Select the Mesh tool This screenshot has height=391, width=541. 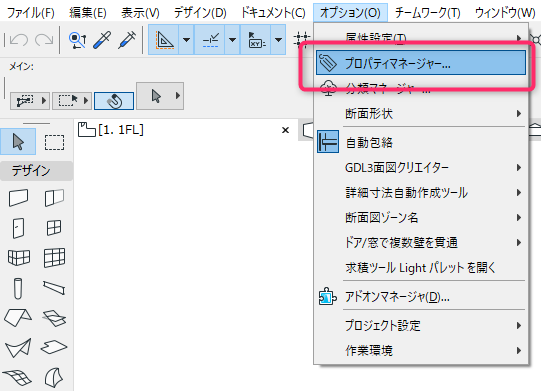17,377
